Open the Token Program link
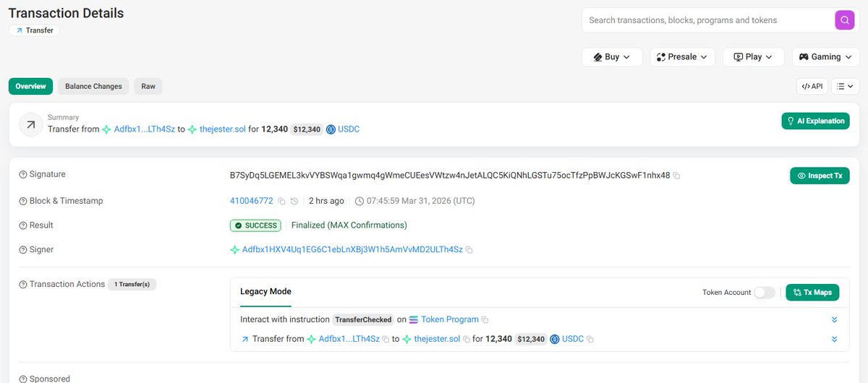The width and height of the screenshot is (868, 383). pos(450,319)
